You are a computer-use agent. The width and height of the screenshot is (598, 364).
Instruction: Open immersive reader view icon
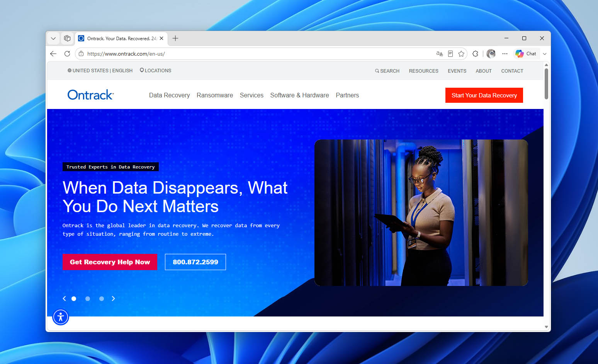pos(450,54)
